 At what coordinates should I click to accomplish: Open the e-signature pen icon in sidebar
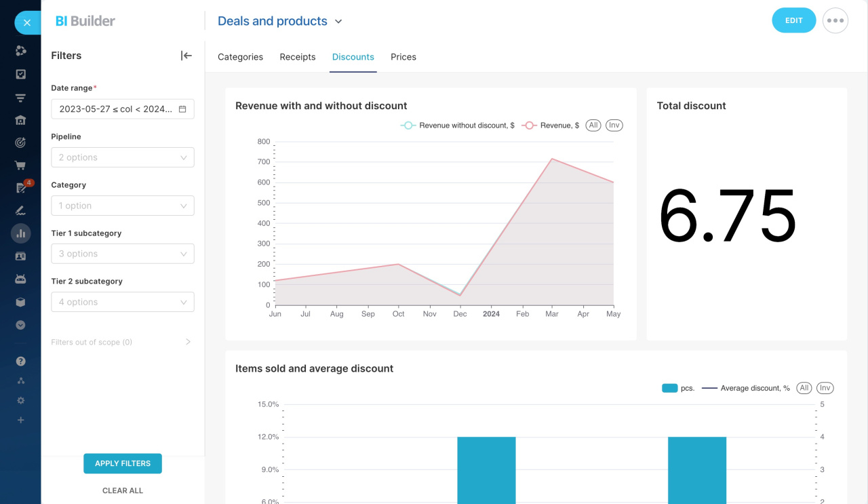coord(20,211)
